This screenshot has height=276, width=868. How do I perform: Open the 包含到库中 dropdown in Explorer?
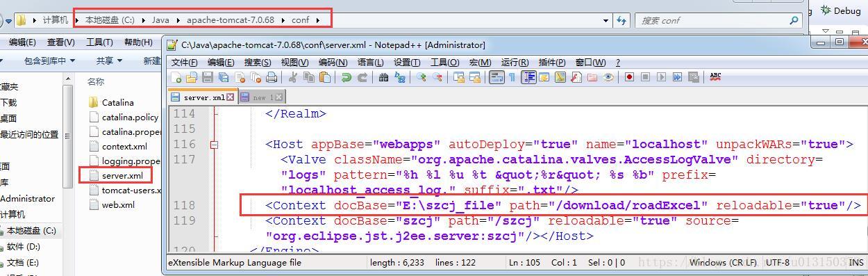click(49, 61)
